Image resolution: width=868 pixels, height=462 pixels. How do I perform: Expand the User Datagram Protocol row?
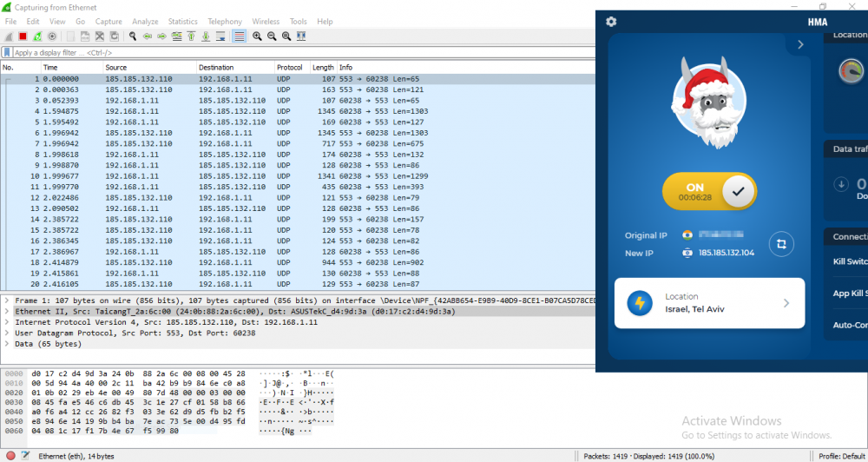pos(7,333)
